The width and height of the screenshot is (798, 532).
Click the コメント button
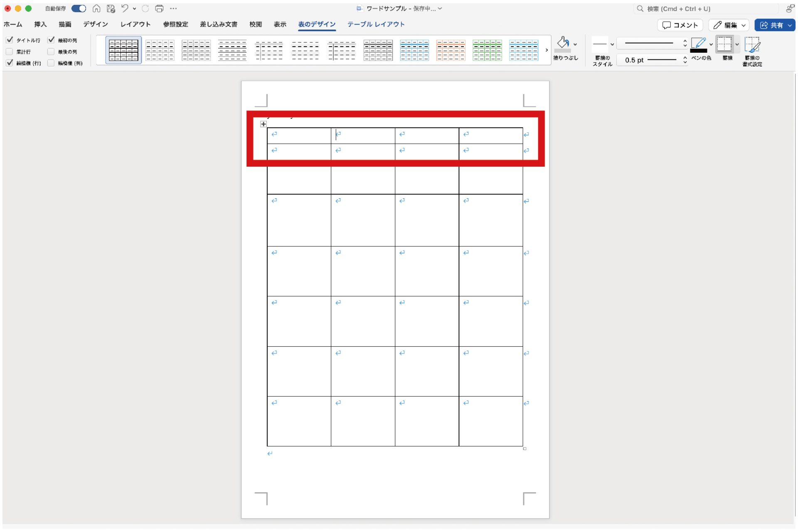(680, 25)
